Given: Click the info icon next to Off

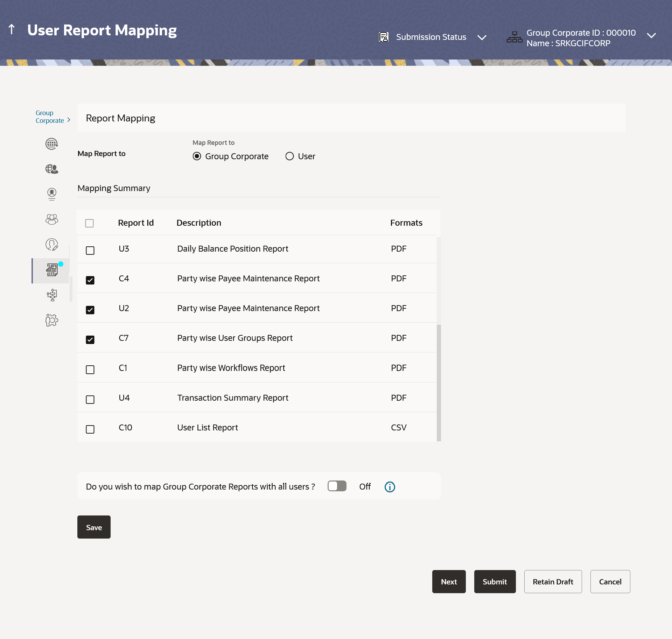Looking at the screenshot, I should click(x=390, y=487).
